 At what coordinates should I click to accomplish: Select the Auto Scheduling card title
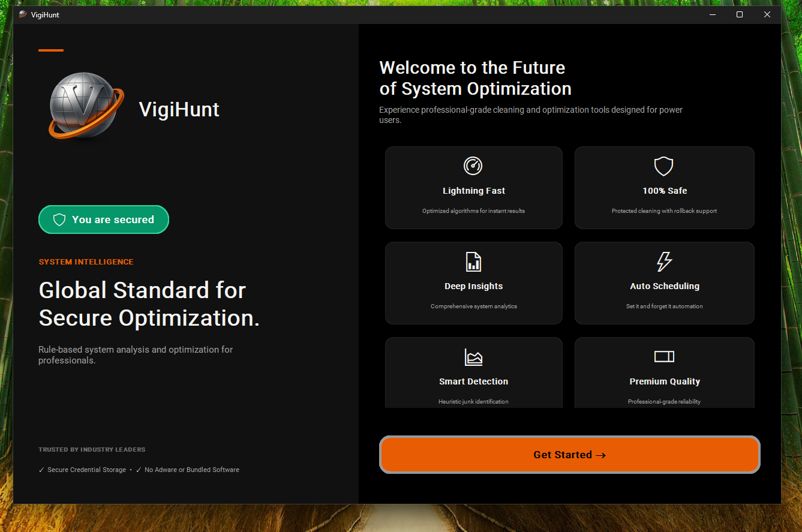664,286
